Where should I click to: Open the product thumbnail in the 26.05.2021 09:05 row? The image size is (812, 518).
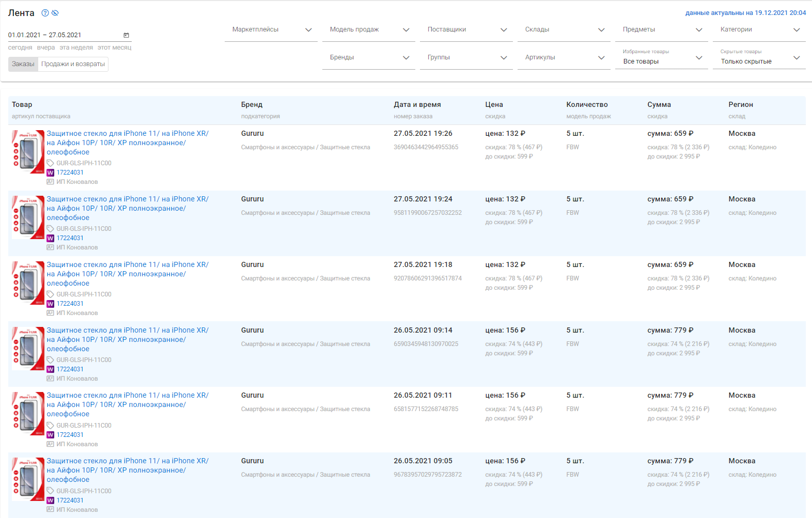tap(28, 479)
